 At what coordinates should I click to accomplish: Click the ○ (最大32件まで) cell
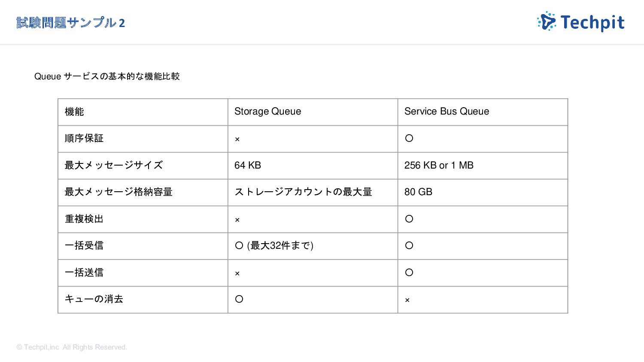pyautogui.click(x=313, y=246)
